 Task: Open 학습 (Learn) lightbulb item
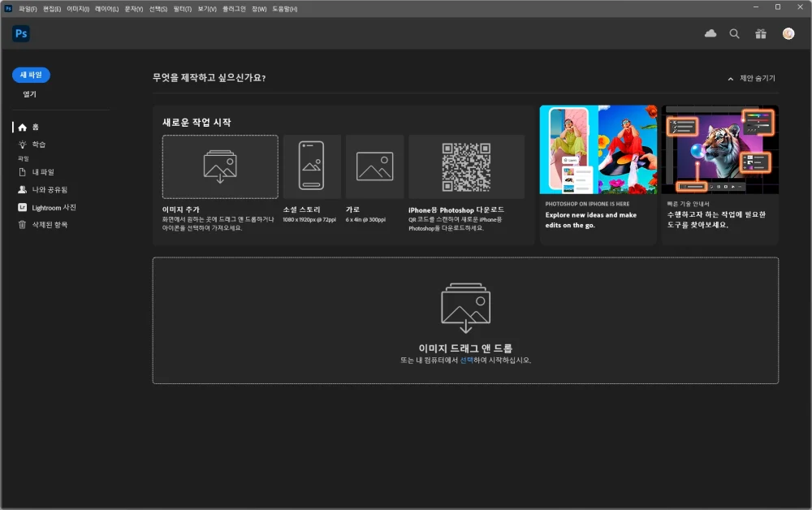click(38, 145)
